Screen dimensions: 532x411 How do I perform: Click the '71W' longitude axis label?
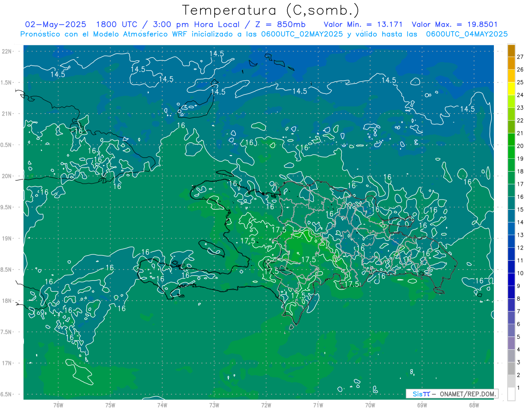318,405
